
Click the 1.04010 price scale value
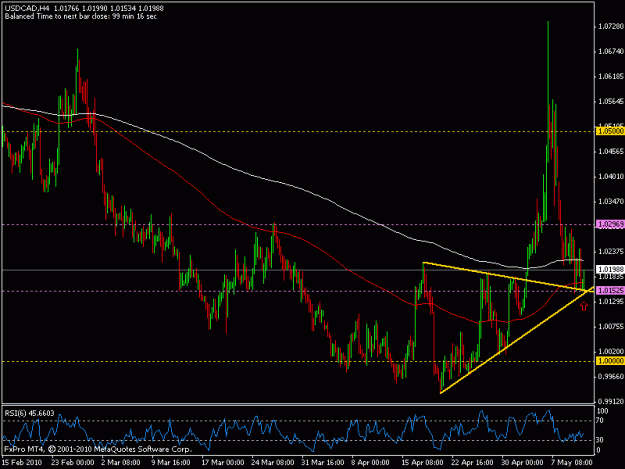coord(610,176)
